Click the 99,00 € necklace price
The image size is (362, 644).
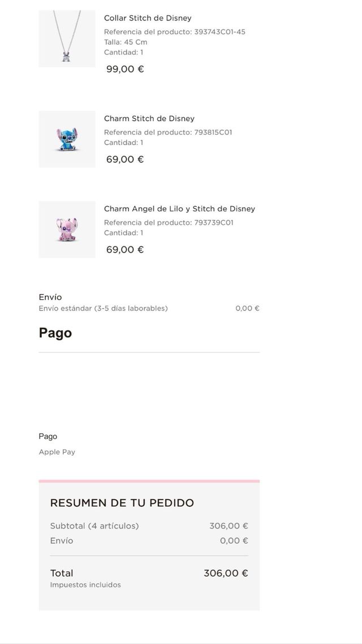tap(125, 69)
